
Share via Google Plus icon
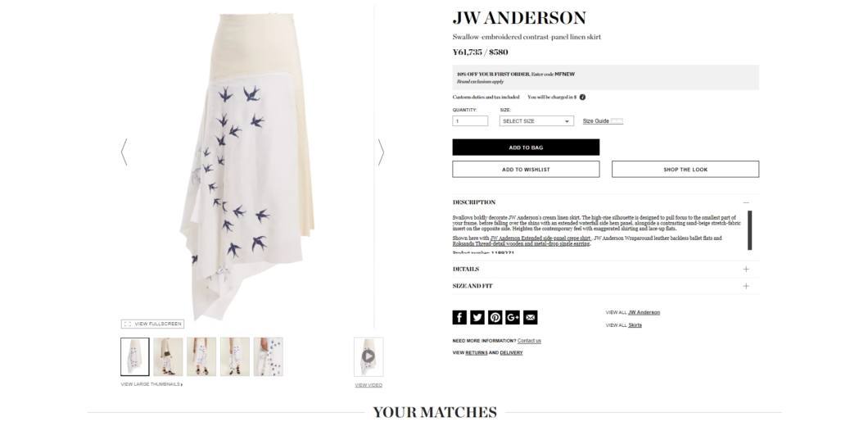(513, 317)
